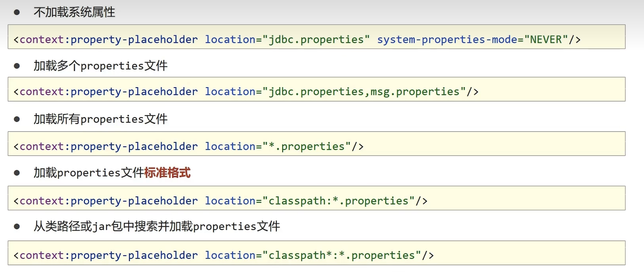The width and height of the screenshot is (644, 276).
Task: Click the heading '从类路径或jar包中搜索并加载properties文件'
Action: (x=157, y=226)
